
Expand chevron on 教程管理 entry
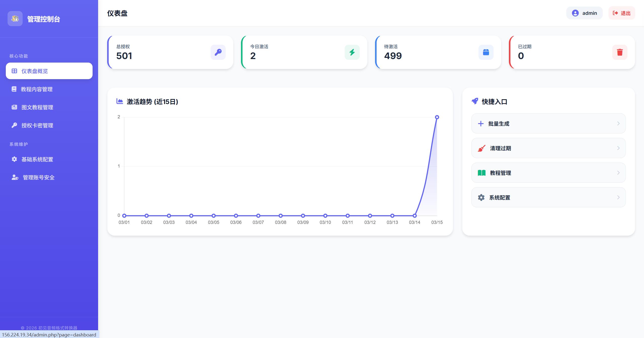coord(618,173)
